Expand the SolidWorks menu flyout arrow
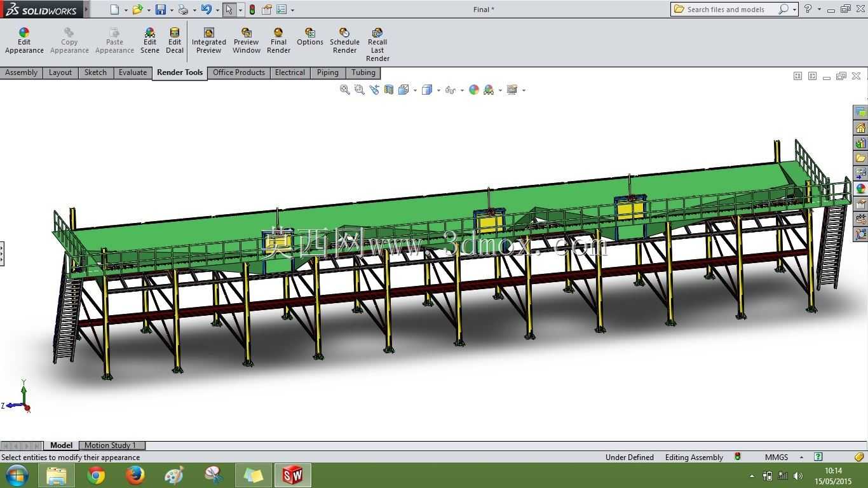This screenshot has width=868, height=488. [86, 10]
